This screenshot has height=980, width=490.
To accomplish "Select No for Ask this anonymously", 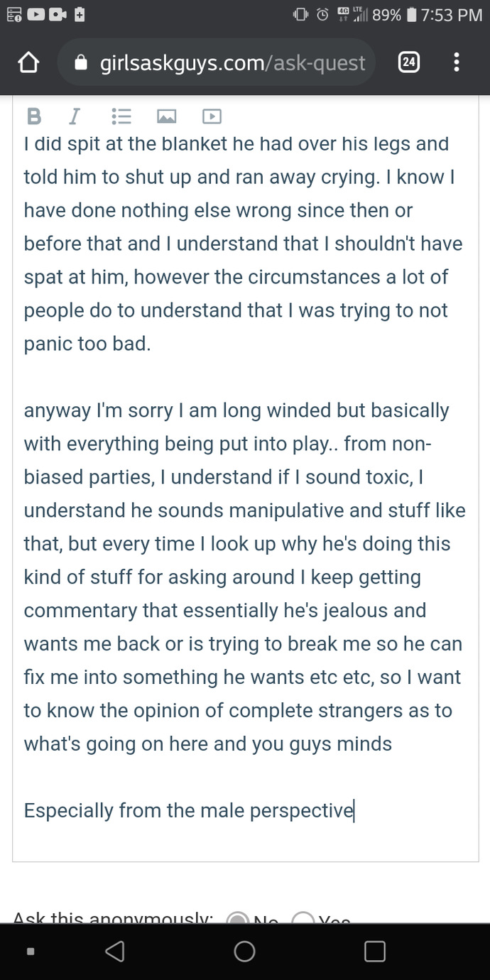I will (238, 918).
